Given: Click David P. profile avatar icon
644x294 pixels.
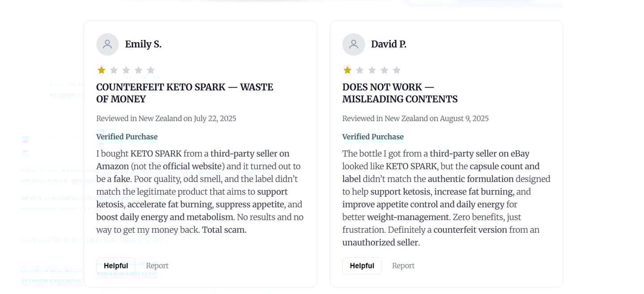Looking at the screenshot, I should [353, 44].
